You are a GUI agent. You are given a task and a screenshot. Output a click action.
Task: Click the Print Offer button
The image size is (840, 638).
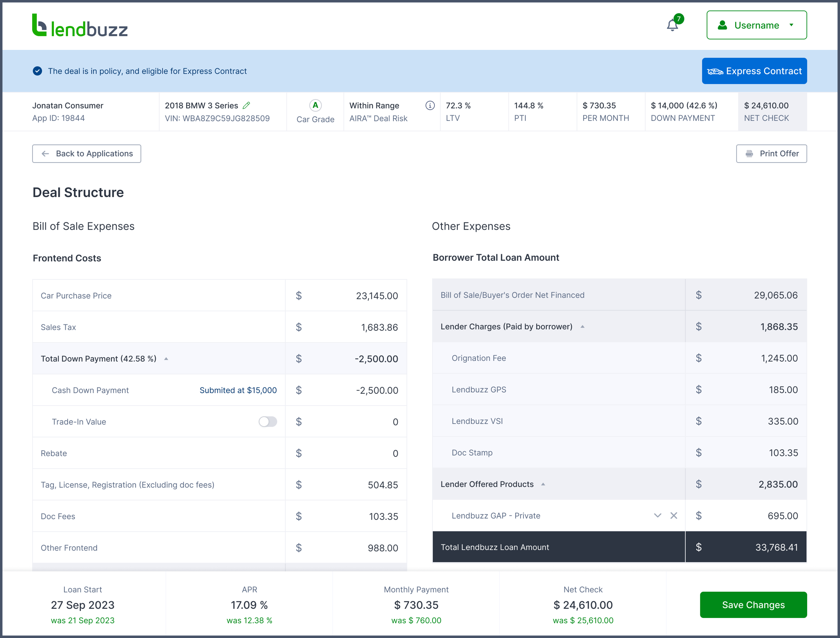(x=771, y=154)
